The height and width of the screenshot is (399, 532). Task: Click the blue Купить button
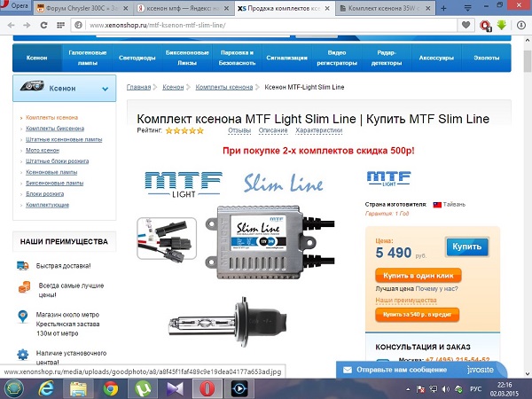[x=467, y=246]
